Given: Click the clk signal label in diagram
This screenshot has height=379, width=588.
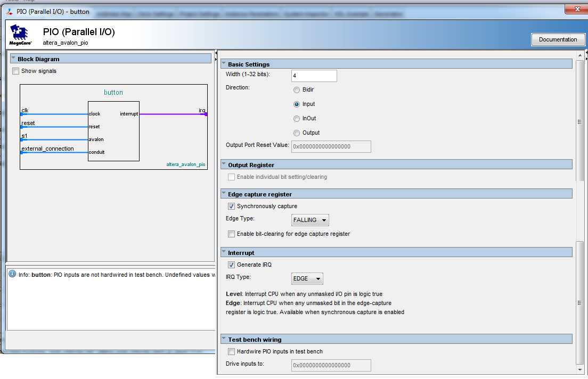Looking at the screenshot, I should 24,110.
